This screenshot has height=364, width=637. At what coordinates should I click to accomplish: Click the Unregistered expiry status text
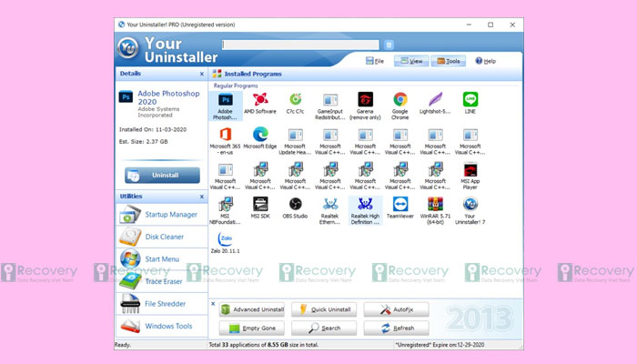click(x=440, y=345)
